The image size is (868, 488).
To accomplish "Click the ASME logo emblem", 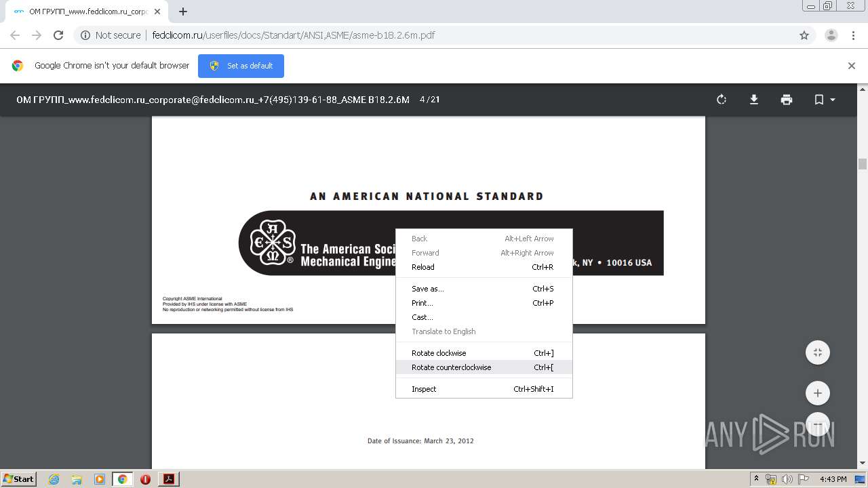I will [x=272, y=243].
